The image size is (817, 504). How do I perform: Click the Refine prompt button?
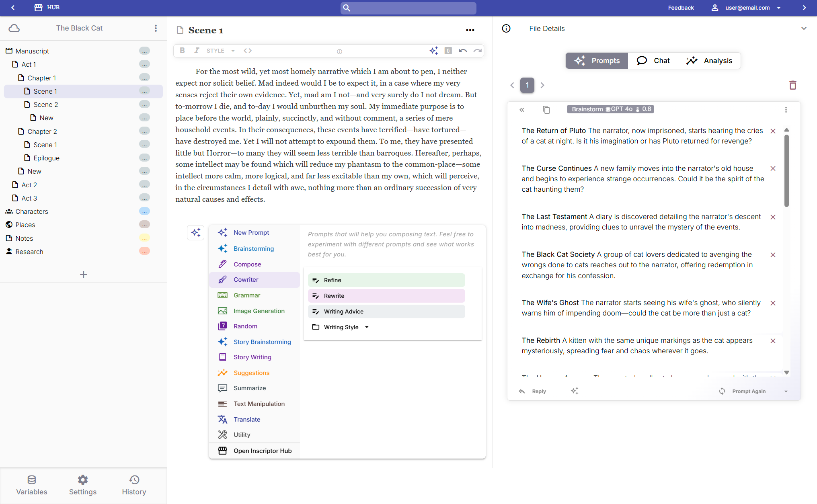pyautogui.click(x=386, y=280)
